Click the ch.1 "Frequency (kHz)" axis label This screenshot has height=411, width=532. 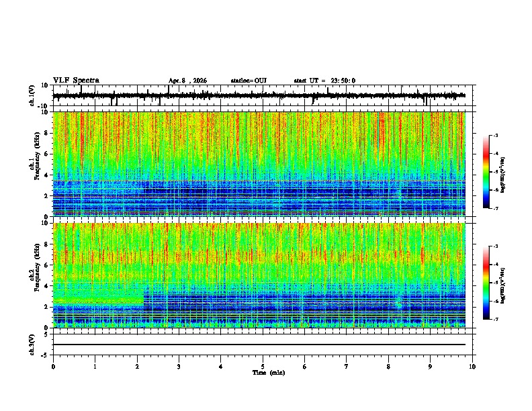[x=37, y=156]
